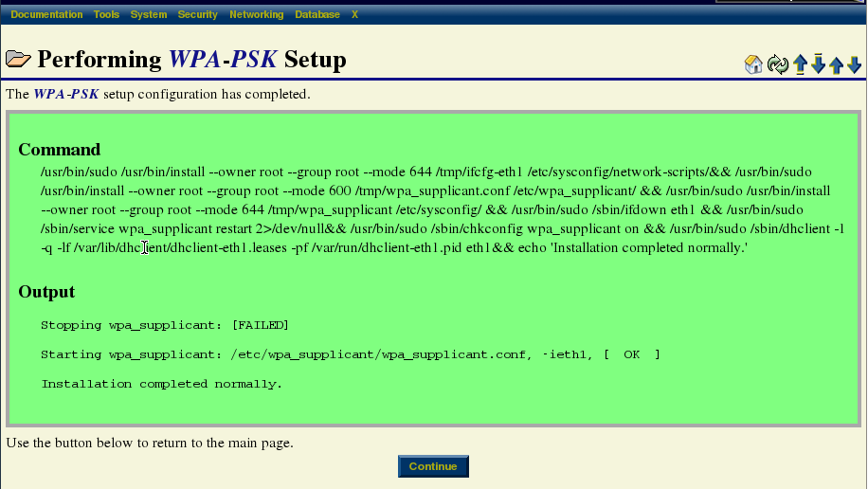Viewport: 868px width, 489px height.
Task: Click the plain blue down arrow icon
Action: [x=854, y=64]
